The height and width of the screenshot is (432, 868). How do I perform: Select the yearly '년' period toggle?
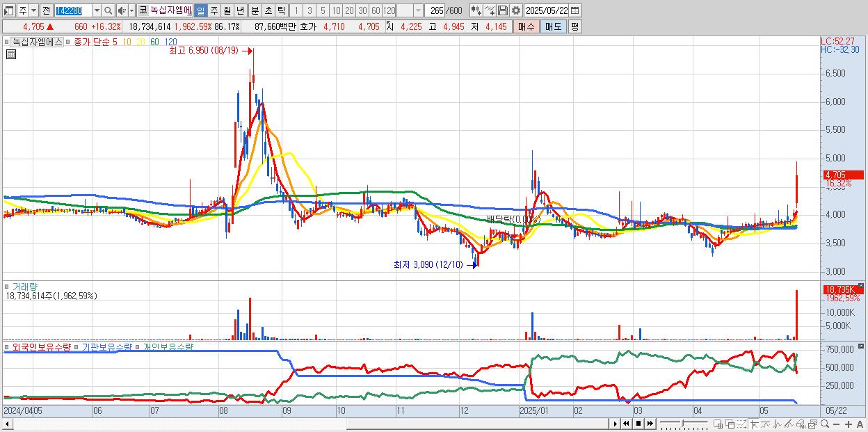pyautogui.click(x=240, y=10)
